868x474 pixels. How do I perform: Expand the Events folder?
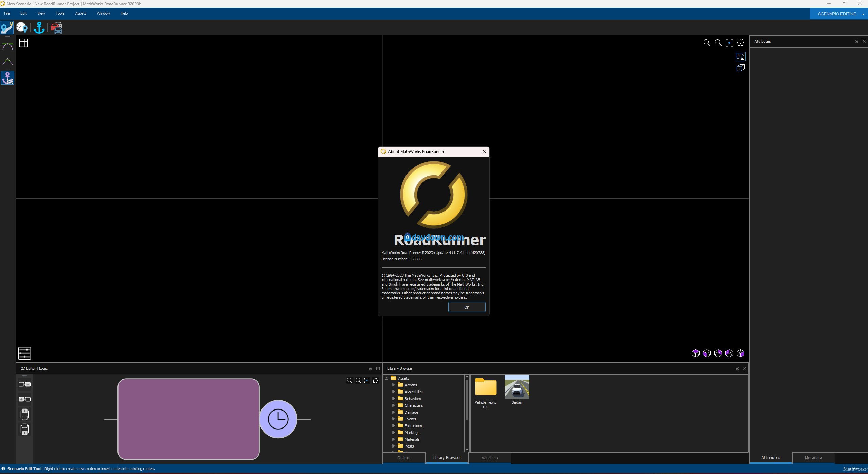(393, 419)
